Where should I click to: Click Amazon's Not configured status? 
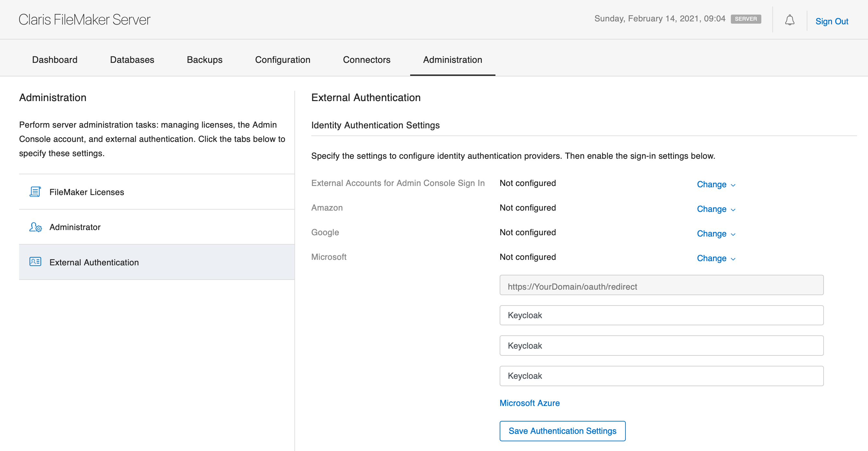[528, 207]
